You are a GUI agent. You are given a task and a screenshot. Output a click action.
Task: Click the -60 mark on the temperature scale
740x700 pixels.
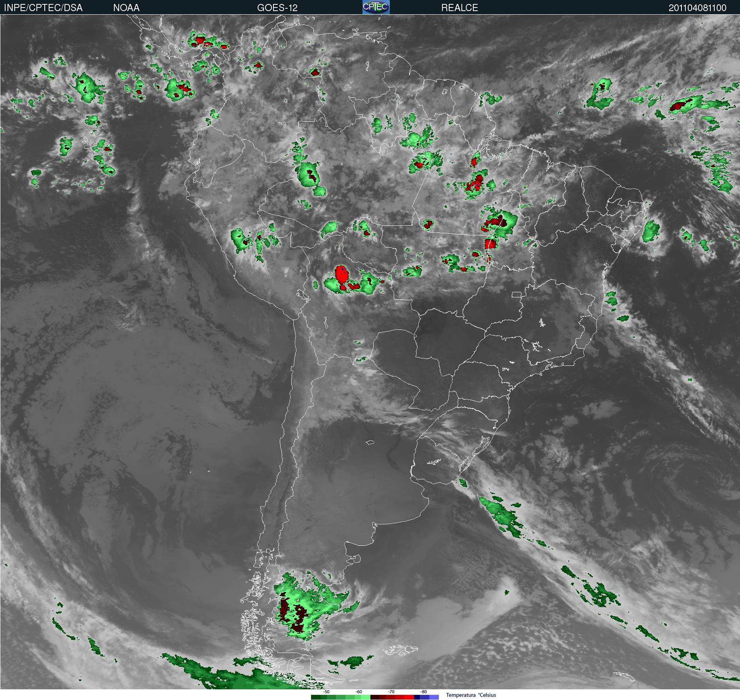click(x=359, y=692)
